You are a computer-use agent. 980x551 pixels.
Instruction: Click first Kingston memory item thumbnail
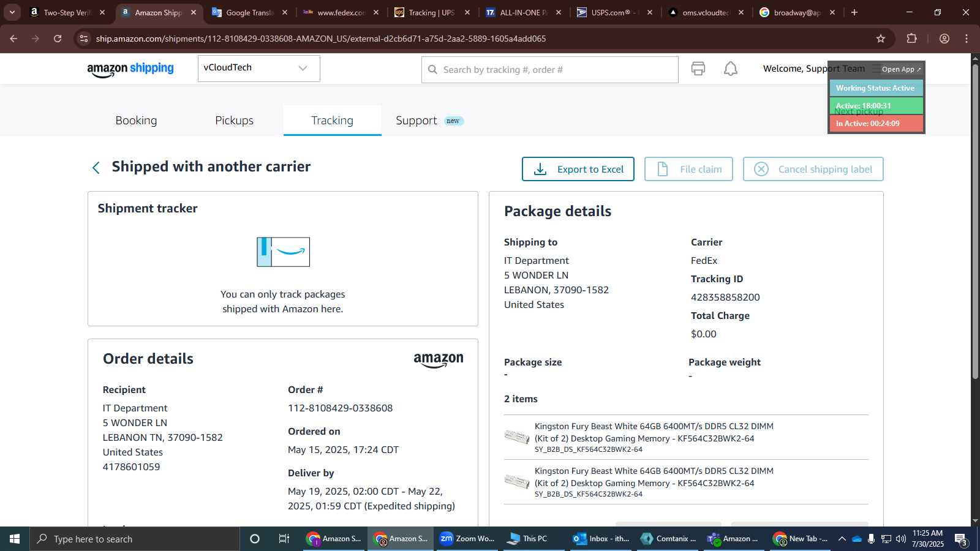516,437
